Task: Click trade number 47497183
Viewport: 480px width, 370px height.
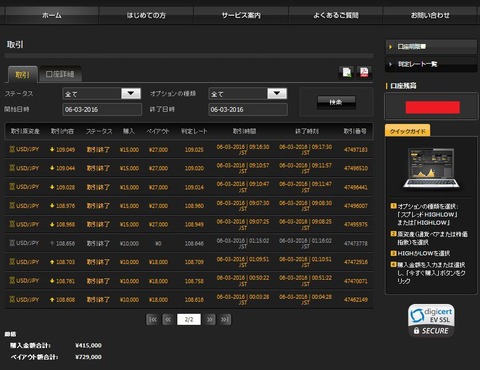Action: [x=356, y=150]
